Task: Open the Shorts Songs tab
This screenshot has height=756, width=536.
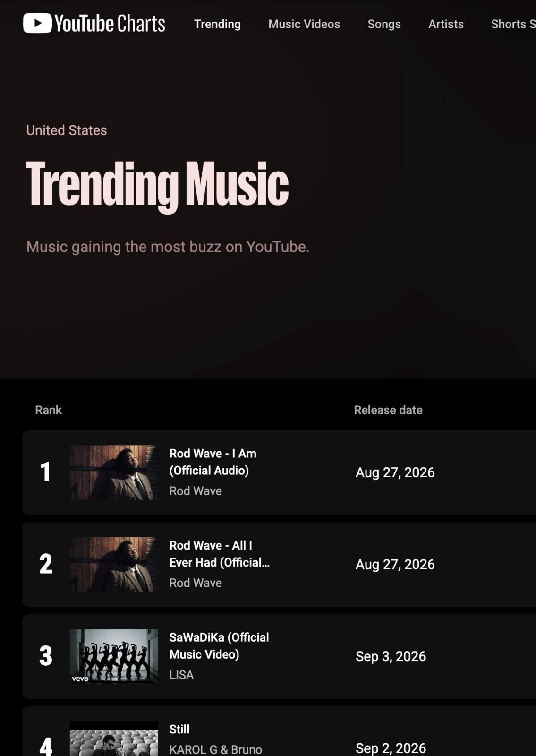Action: tap(513, 24)
